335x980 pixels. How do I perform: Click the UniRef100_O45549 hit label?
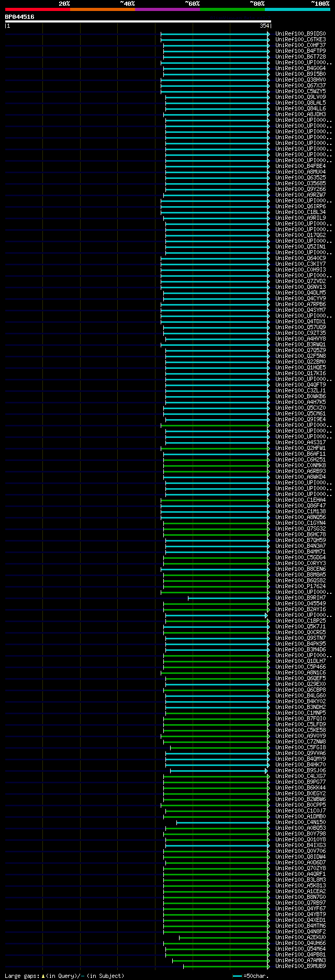pyautogui.click(x=300, y=604)
